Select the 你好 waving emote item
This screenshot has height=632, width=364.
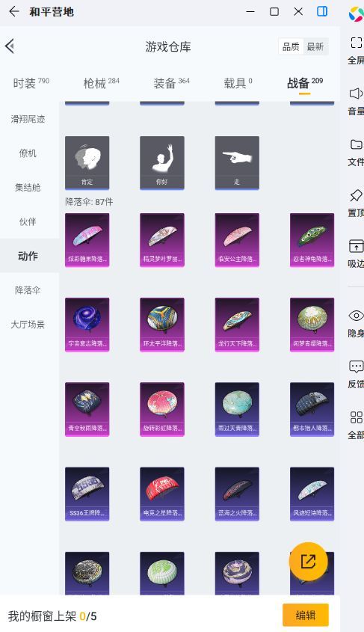[x=162, y=163]
